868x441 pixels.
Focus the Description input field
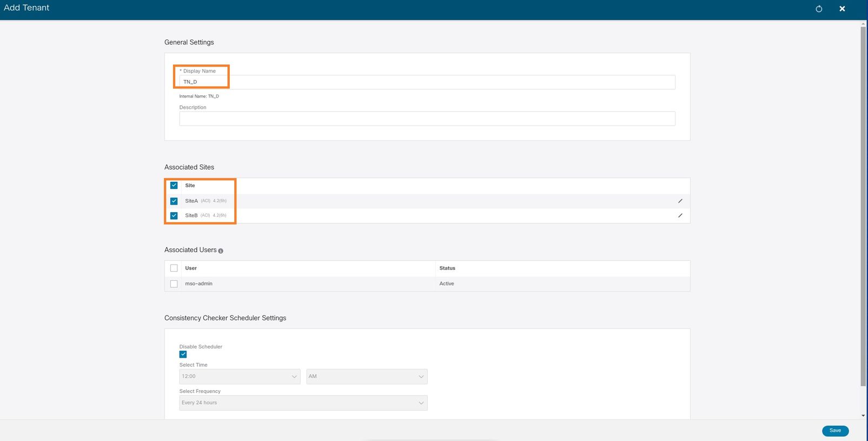coord(427,119)
